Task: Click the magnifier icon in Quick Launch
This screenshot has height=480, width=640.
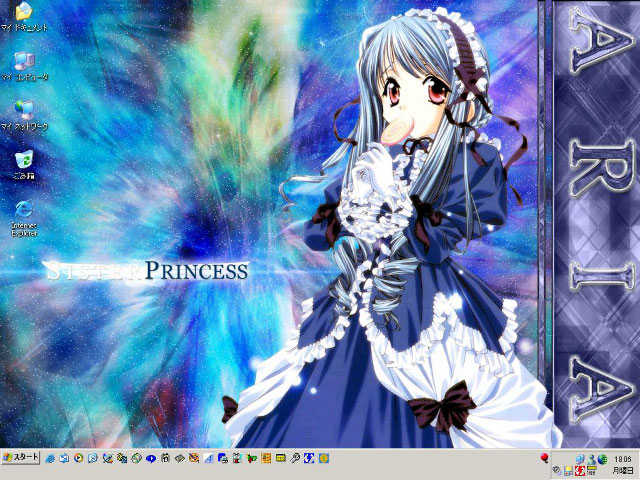Action: pos(296,457)
